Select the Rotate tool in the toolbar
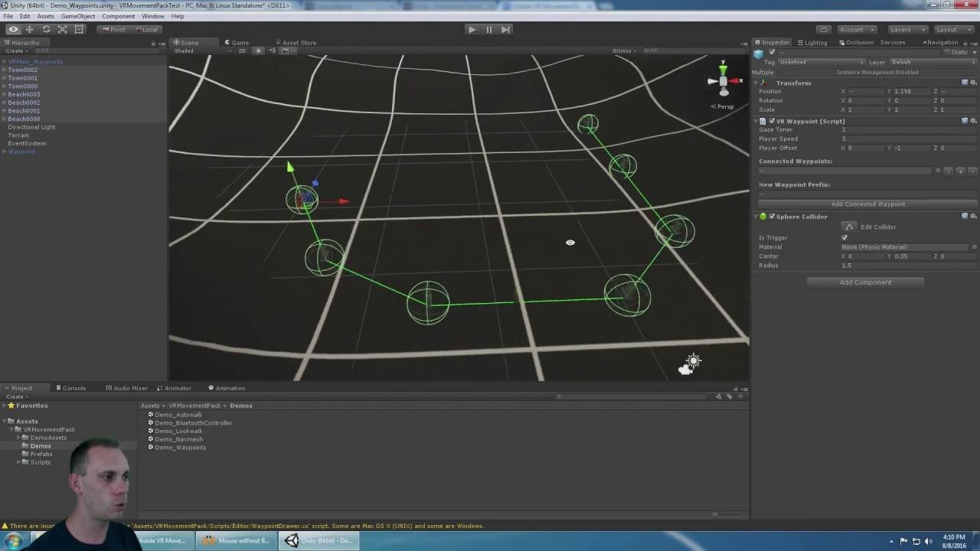The width and height of the screenshot is (980, 551). (46, 29)
